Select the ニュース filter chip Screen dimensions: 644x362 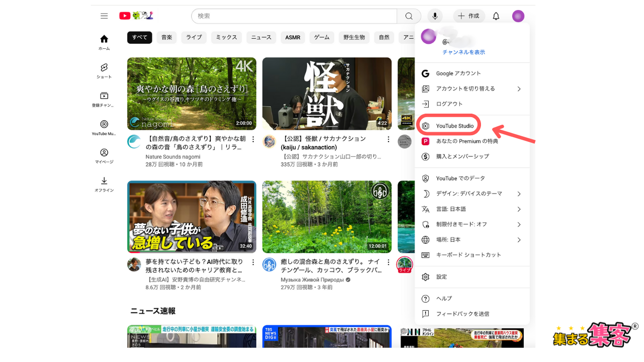[261, 37]
